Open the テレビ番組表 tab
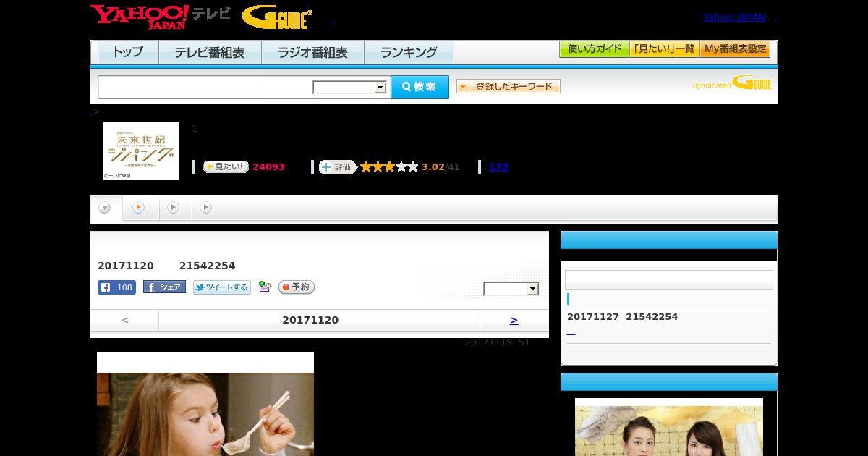Image resolution: width=868 pixels, height=456 pixels. 210,52
